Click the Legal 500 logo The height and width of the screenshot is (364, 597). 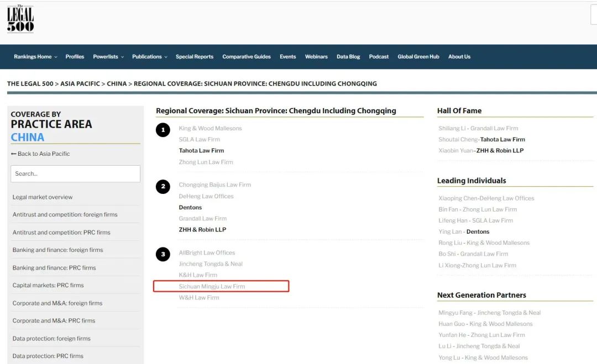20,19
